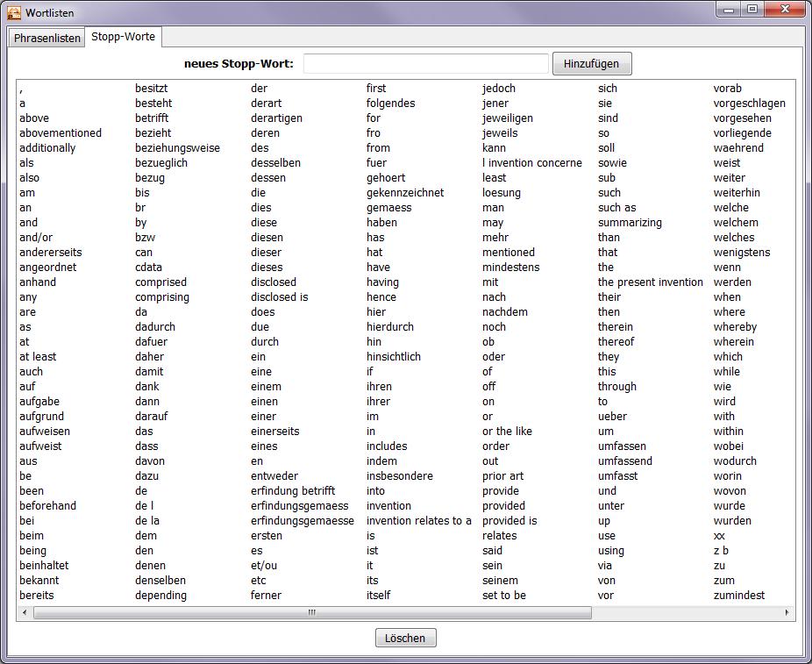Click the horizontal scrollbar thumb
Viewport: 812px width, 664px height.
312,613
